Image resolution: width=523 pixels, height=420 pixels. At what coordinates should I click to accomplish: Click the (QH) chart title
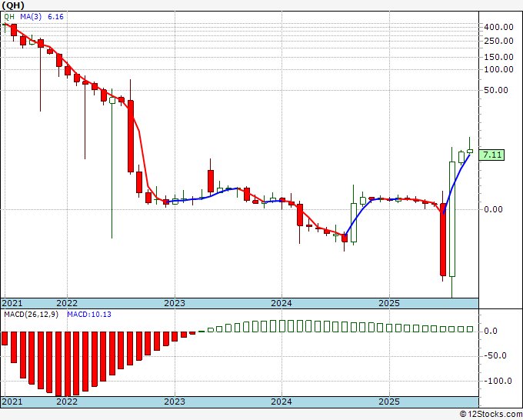coord(13,5)
